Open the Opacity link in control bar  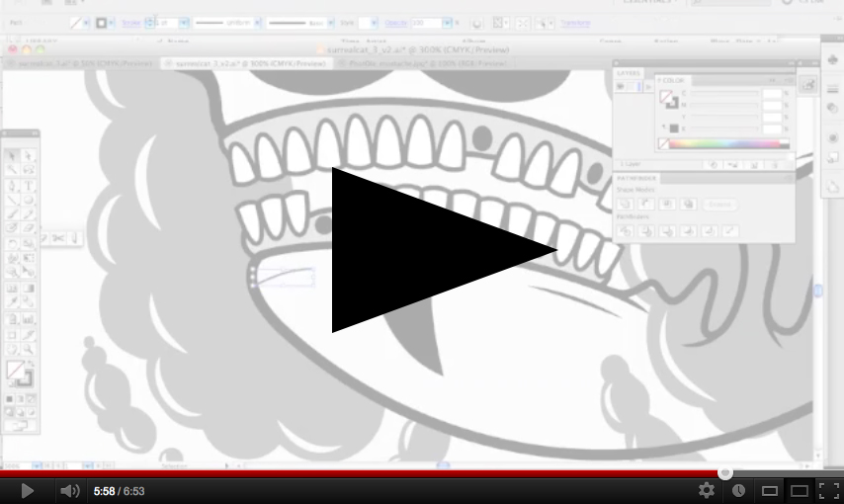tap(395, 23)
